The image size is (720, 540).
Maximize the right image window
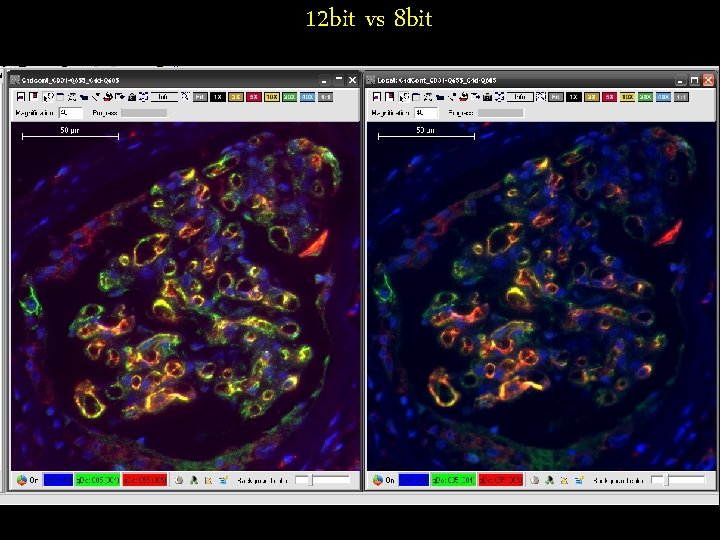click(x=694, y=80)
